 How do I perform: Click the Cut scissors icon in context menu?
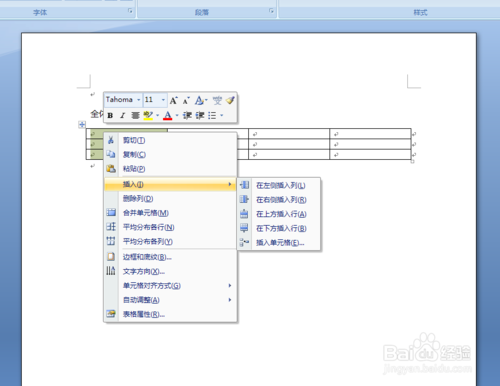coord(111,140)
